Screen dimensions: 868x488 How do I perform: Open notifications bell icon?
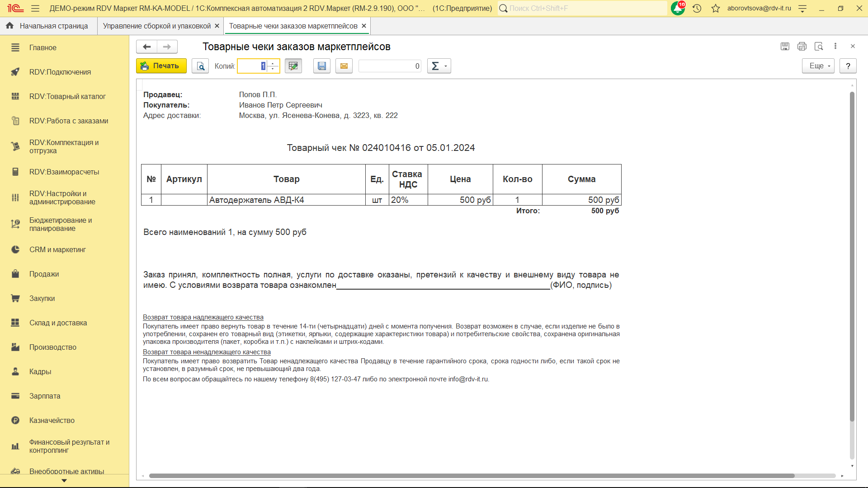[678, 8]
